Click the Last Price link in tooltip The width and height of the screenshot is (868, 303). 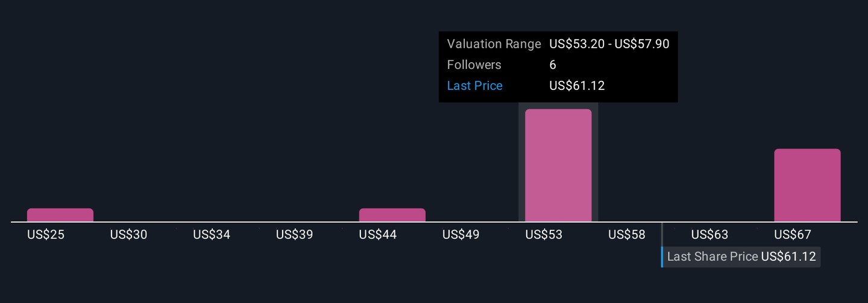pyautogui.click(x=474, y=86)
